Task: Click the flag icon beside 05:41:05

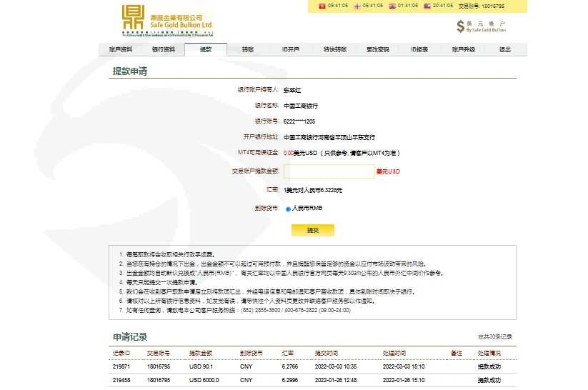Action: (357, 6)
